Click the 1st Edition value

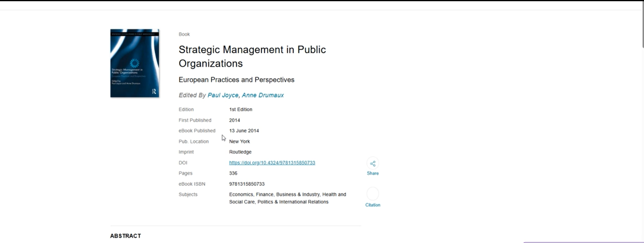pos(241,109)
